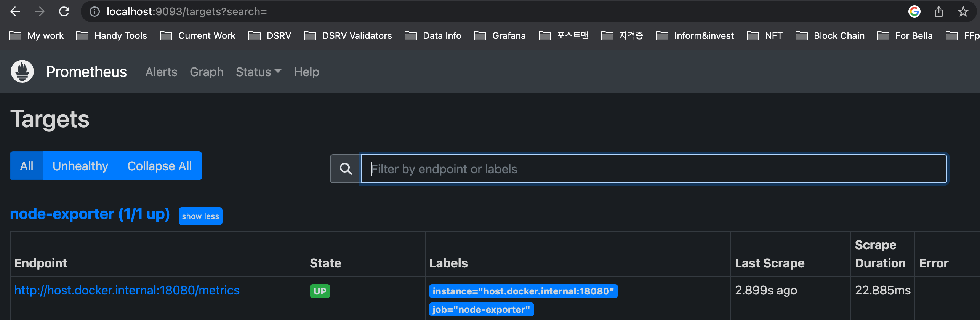Reload the page with refresh icon
Image resolution: width=980 pixels, height=320 pixels.
coord(64,11)
